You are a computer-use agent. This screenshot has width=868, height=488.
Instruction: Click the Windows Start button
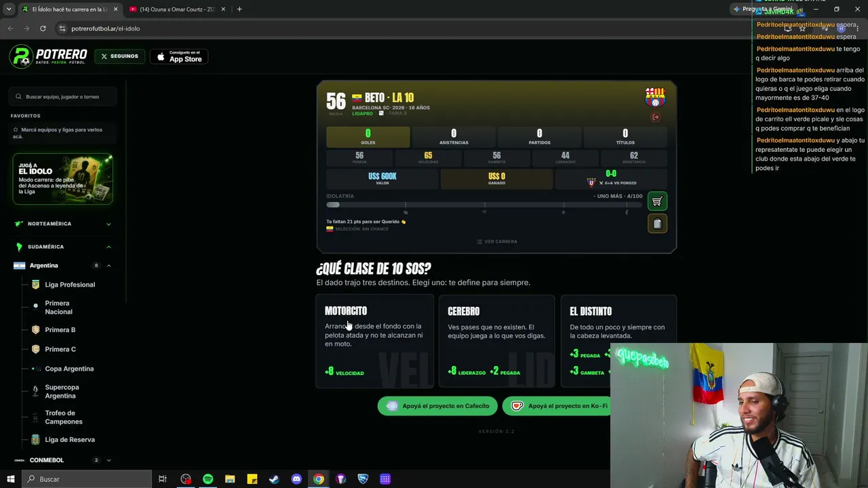(x=10, y=479)
